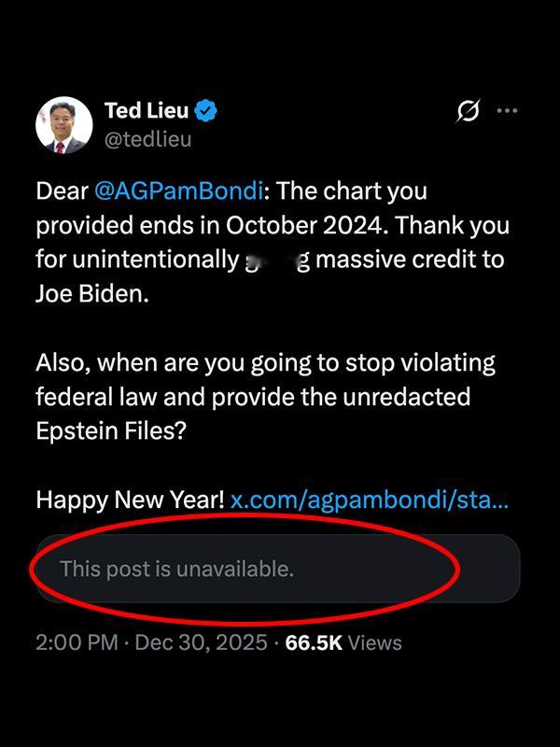Click the Grok slashed-circle icon
Image resolution: width=560 pixels, height=747 pixels.
tap(469, 111)
